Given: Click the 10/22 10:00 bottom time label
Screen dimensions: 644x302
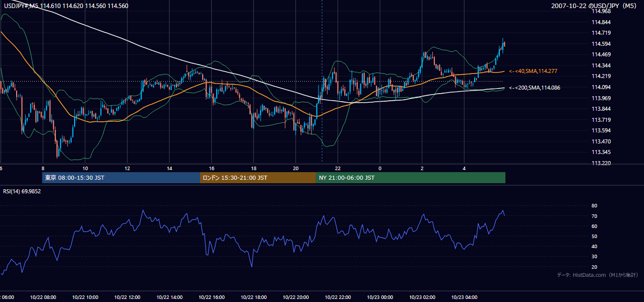Looking at the screenshot, I should (x=85, y=297).
